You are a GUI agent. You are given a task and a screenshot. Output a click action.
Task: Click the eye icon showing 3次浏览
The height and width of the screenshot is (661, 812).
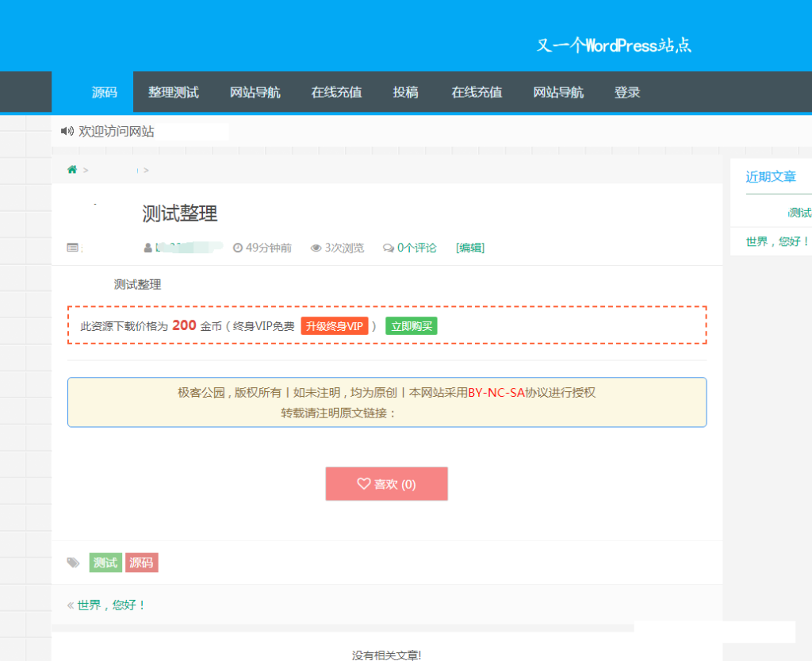[x=315, y=247]
